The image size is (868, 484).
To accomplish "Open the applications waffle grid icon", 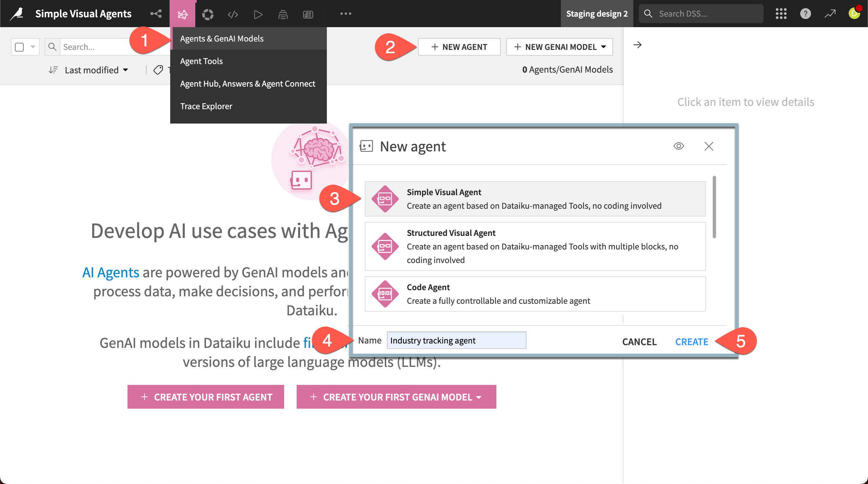I will 781,14.
